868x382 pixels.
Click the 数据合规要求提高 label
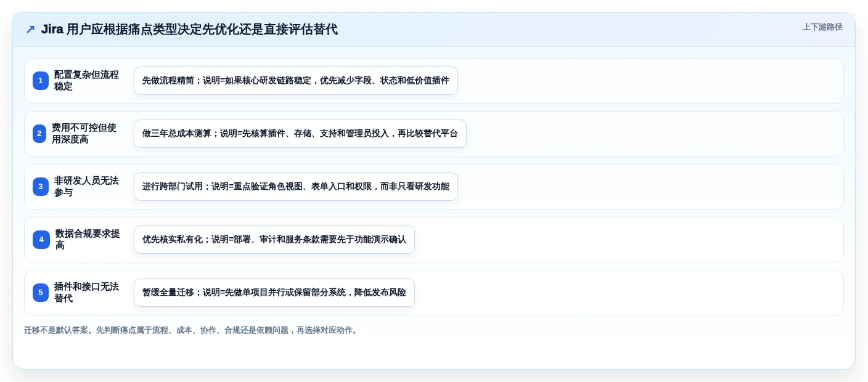coord(88,240)
